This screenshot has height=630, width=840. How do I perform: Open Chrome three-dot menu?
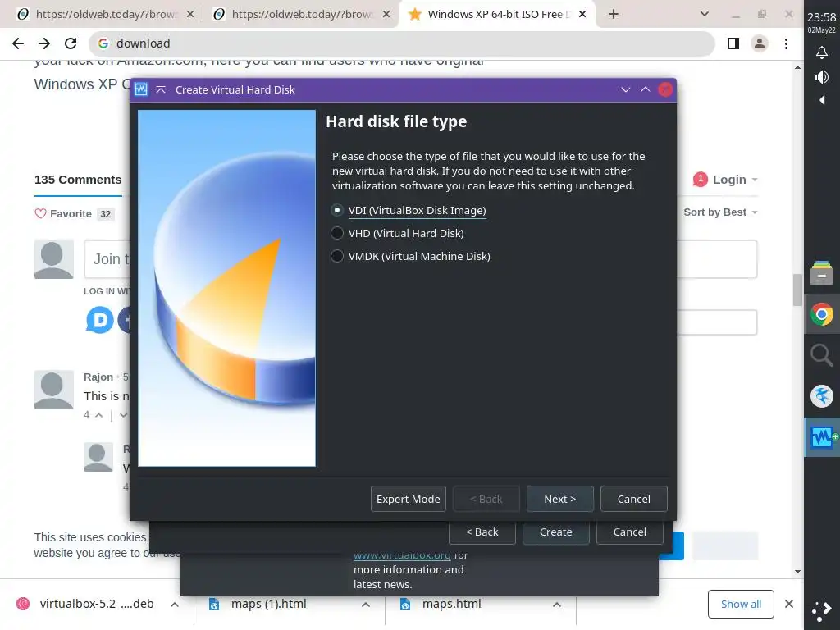pyautogui.click(x=786, y=43)
